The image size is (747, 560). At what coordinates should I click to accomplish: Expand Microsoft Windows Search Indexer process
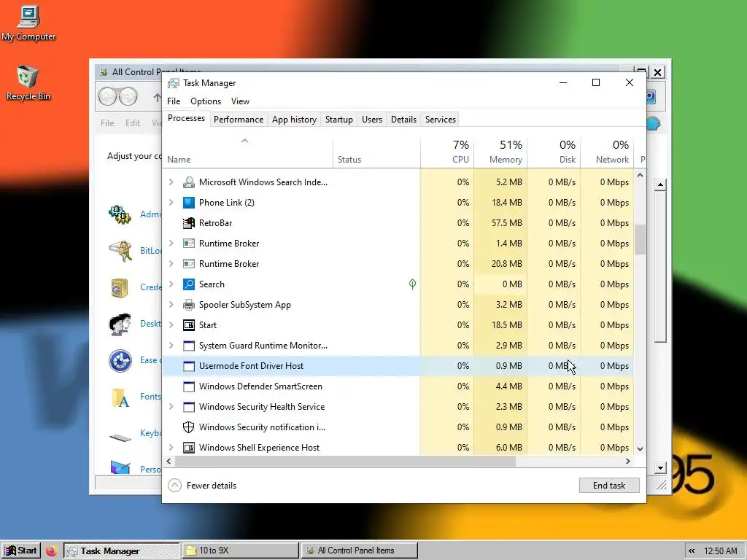click(171, 182)
